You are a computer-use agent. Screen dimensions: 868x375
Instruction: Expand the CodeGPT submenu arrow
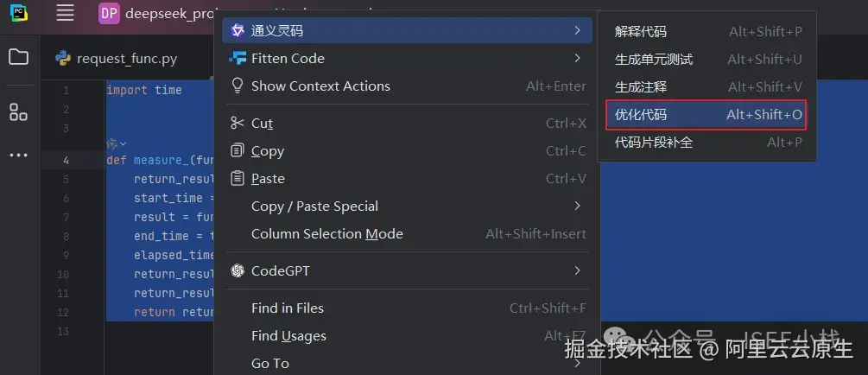pos(577,271)
